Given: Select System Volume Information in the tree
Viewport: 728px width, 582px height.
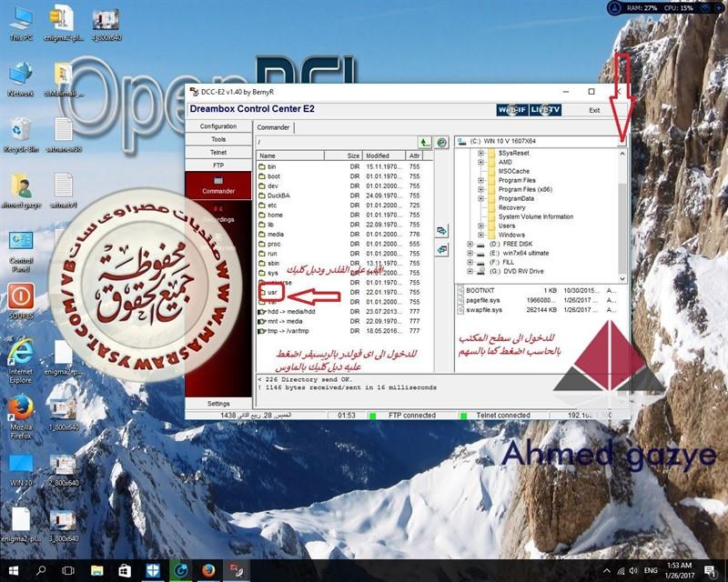Looking at the screenshot, I should (536, 216).
